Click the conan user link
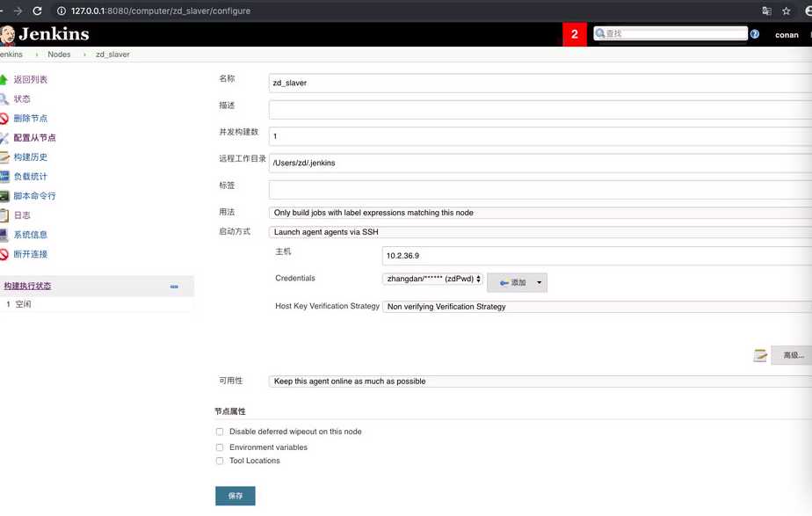The width and height of the screenshot is (812, 516). coord(787,34)
